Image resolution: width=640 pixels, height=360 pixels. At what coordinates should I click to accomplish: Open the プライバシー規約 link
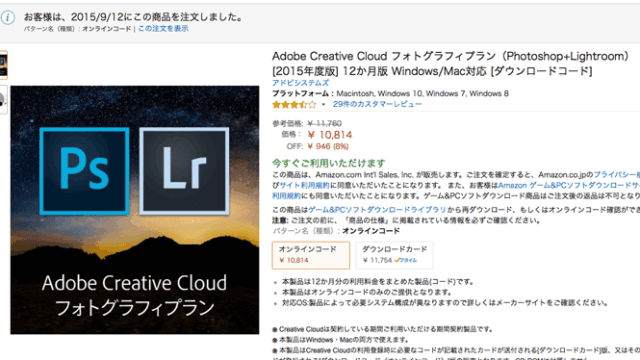coord(617,175)
